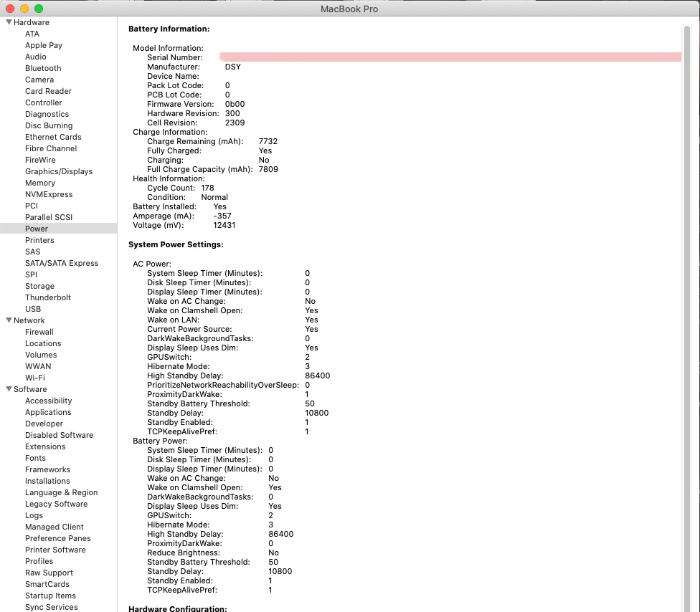Select SPI in the sidebar
This screenshot has height=612, width=700.
point(32,274)
